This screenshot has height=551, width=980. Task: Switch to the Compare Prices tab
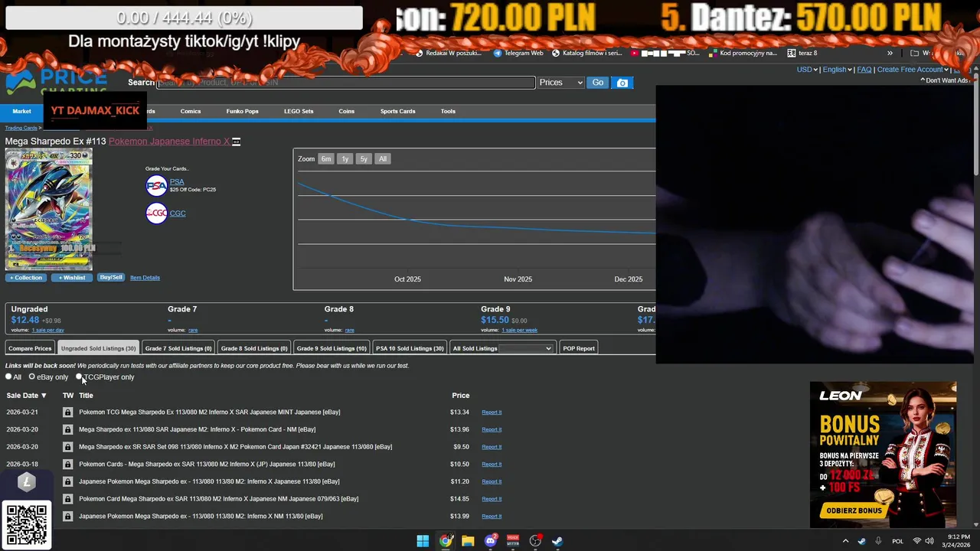[x=30, y=348]
